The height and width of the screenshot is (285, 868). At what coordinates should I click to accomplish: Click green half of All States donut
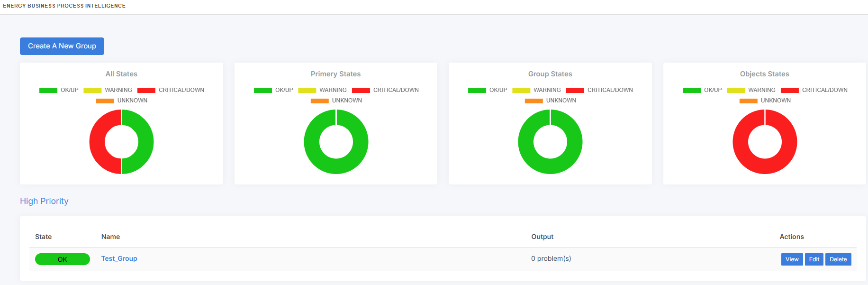click(146, 142)
